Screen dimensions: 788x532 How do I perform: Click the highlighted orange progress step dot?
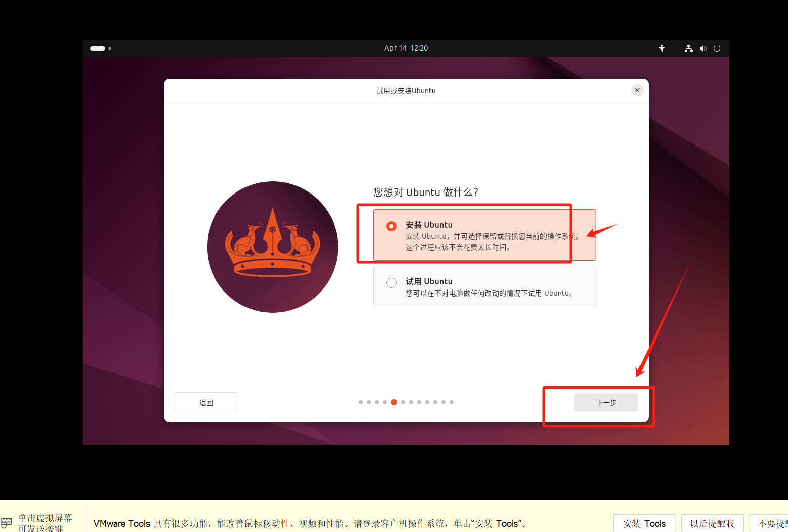pos(394,402)
